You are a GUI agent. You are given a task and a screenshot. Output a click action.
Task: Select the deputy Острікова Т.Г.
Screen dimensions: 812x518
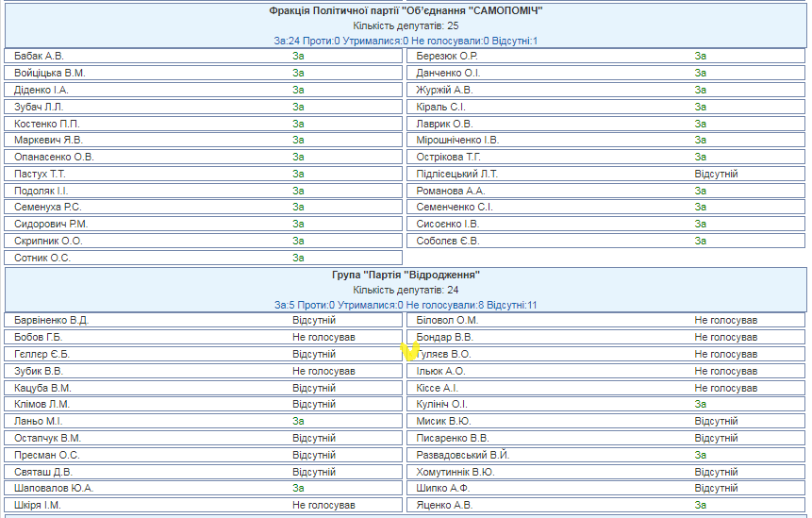click(x=448, y=157)
